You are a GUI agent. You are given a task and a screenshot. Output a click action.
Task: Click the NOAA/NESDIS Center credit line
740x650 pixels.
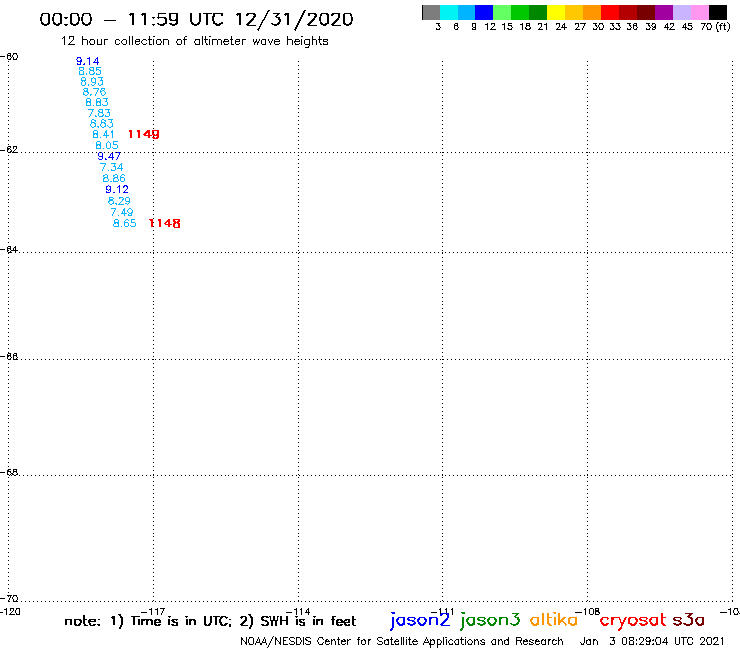[x=402, y=642]
